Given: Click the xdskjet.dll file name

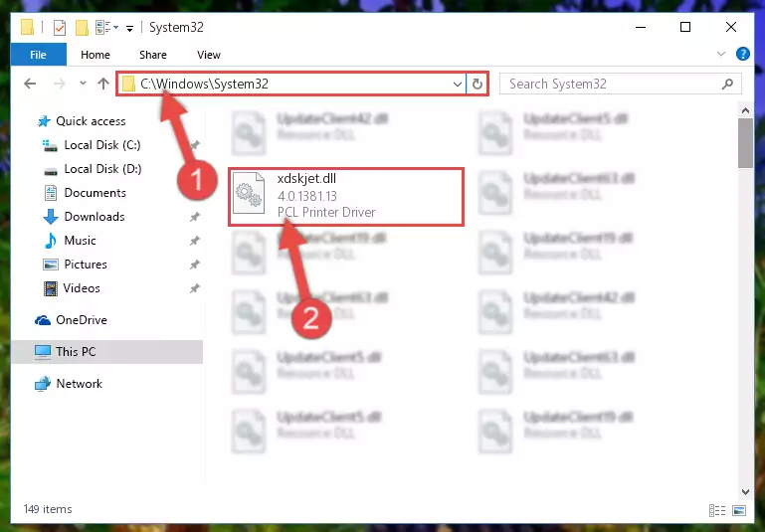Looking at the screenshot, I should (x=306, y=178).
